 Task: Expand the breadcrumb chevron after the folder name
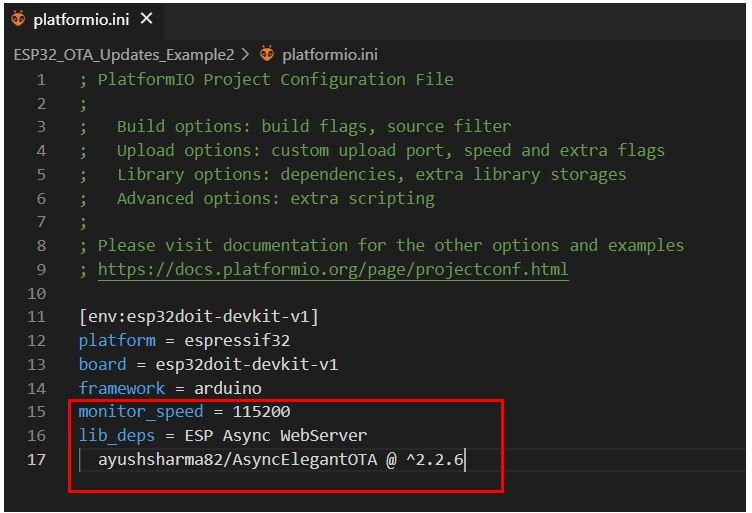[246, 54]
